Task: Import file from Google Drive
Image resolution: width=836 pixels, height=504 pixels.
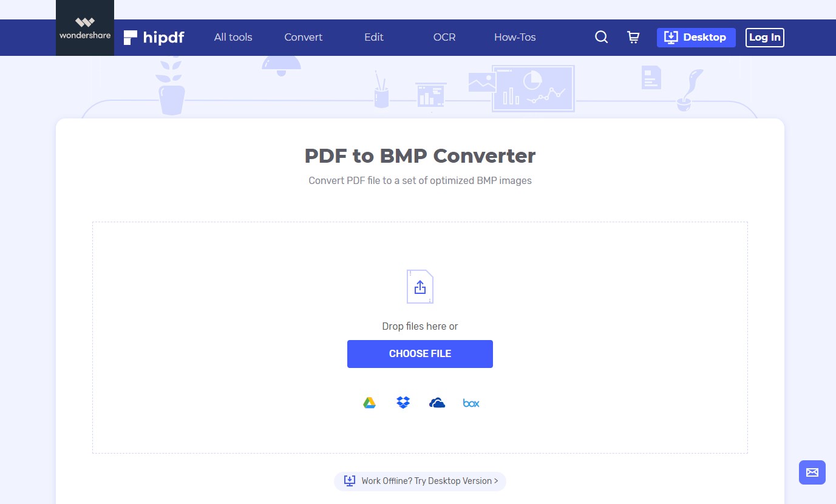Action: click(369, 403)
